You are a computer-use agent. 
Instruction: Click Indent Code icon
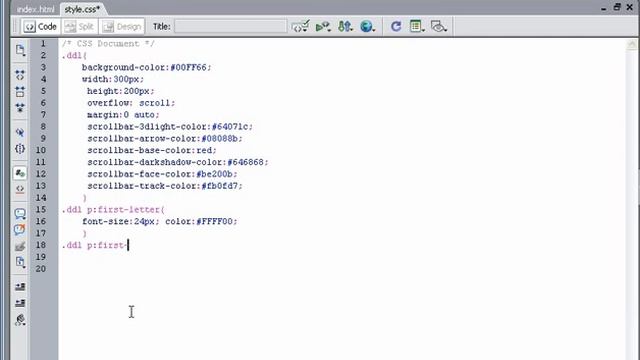click(x=20, y=287)
